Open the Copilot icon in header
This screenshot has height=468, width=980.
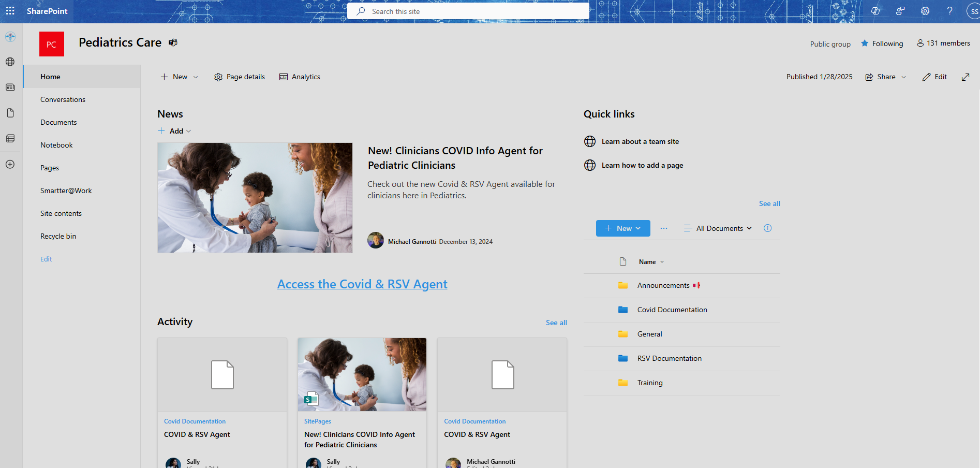pos(875,11)
